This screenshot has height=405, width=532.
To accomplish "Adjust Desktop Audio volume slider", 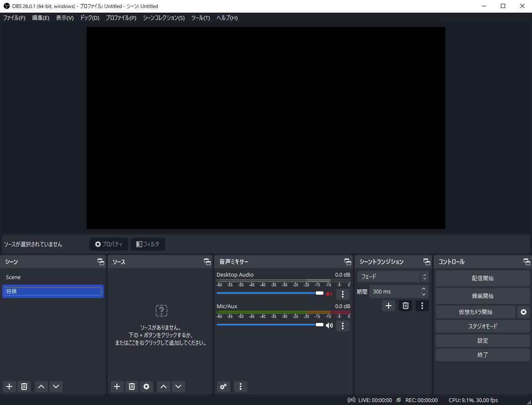I will click(270, 293).
